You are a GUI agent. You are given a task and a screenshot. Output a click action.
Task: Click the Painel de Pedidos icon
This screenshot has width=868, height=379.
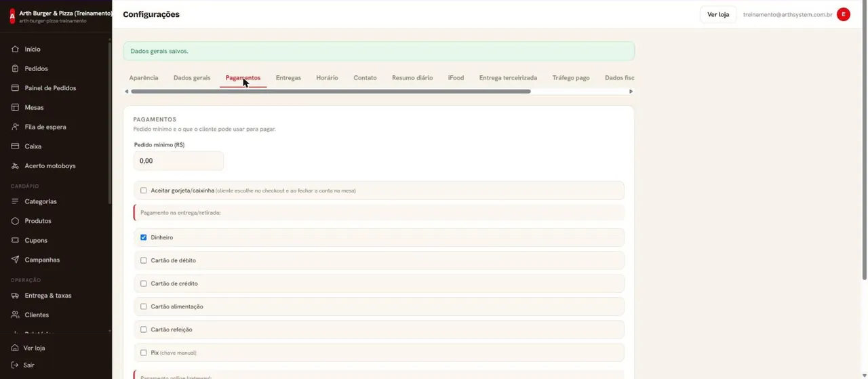click(15, 88)
